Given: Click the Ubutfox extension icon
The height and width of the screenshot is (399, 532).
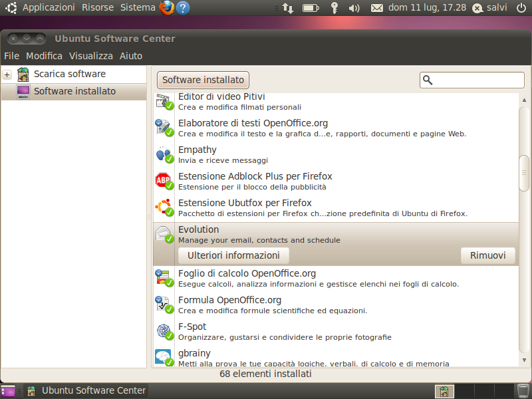Looking at the screenshot, I should pos(164,207).
